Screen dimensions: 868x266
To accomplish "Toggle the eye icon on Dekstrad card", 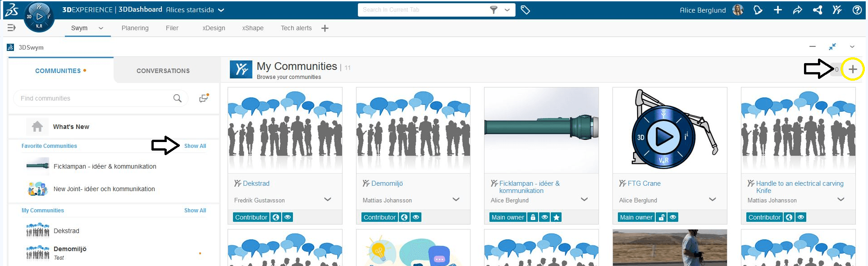I will point(288,217).
